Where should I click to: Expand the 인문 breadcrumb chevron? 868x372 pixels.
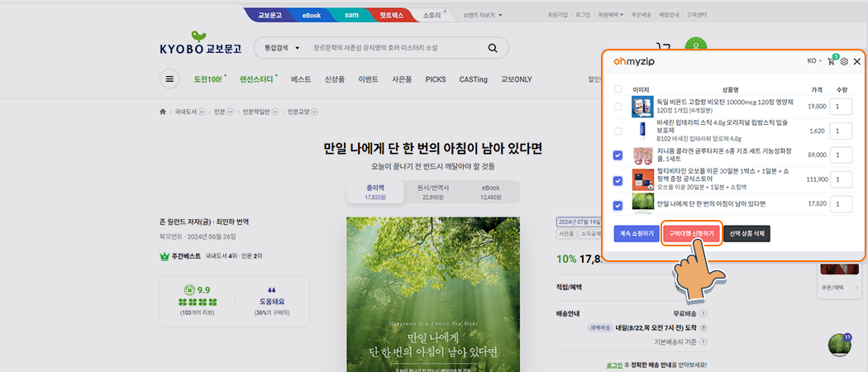coord(231,112)
